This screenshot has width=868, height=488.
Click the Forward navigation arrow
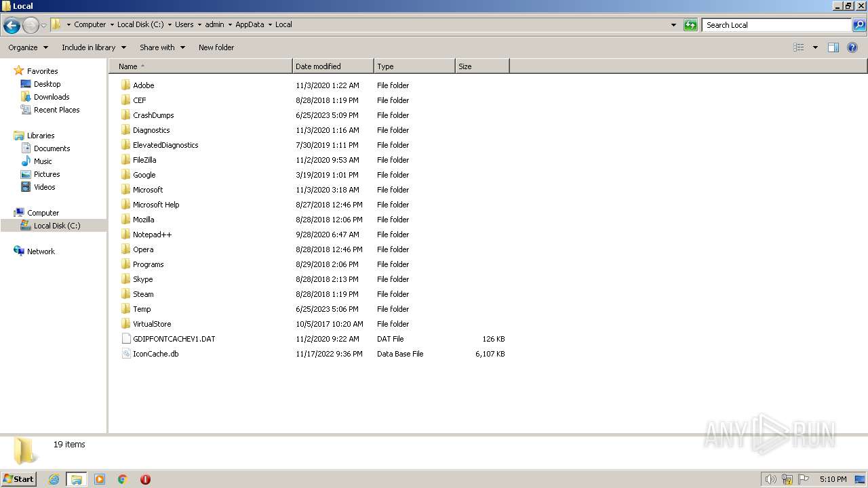click(31, 25)
